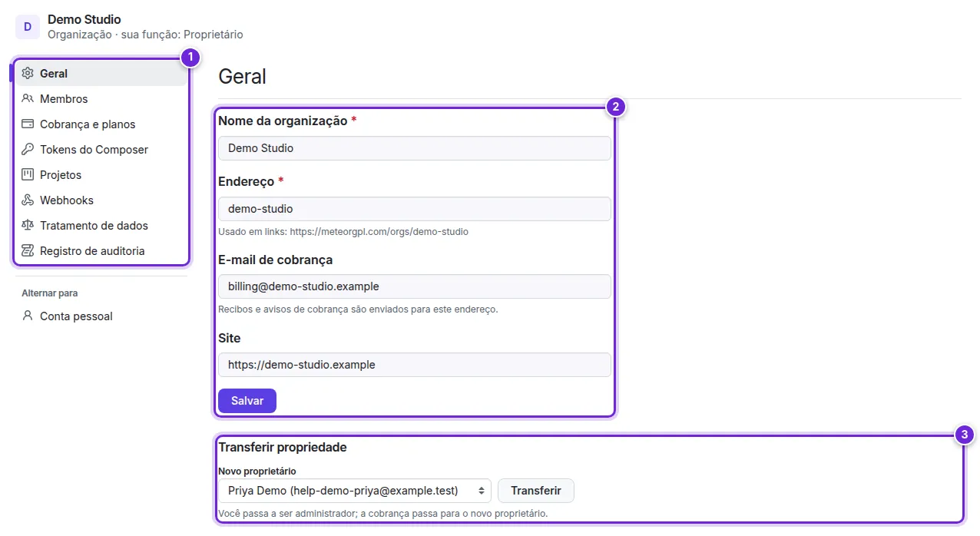Image resolution: width=980 pixels, height=536 pixels.
Task: Click the 'Você passa a ser administrador' note
Action: pos(383,513)
